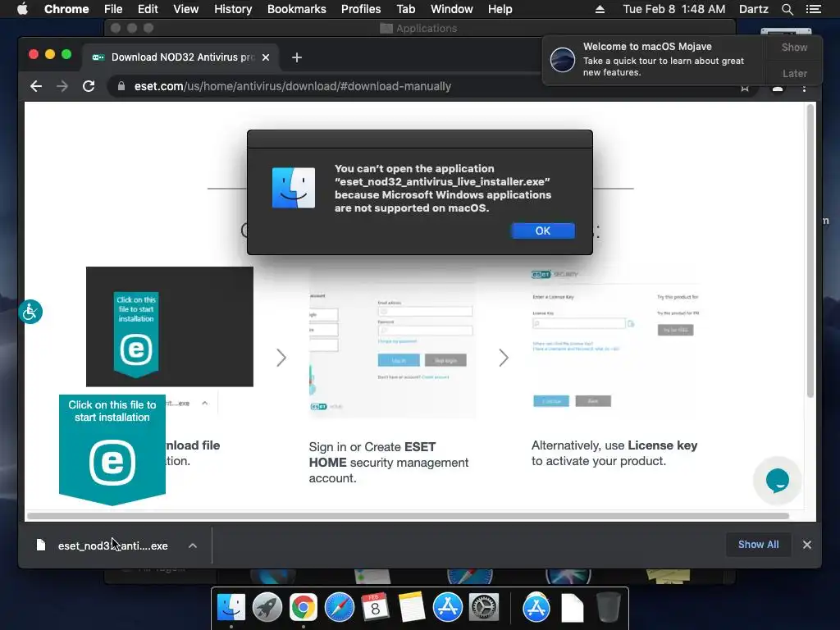The image size is (840, 630).
Task: Open Safari from the Dock
Action: point(340,608)
